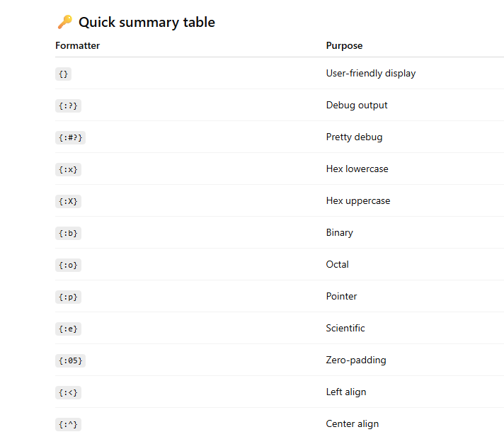
Task: Click the {:<} left align code chip
Action: [x=68, y=392]
